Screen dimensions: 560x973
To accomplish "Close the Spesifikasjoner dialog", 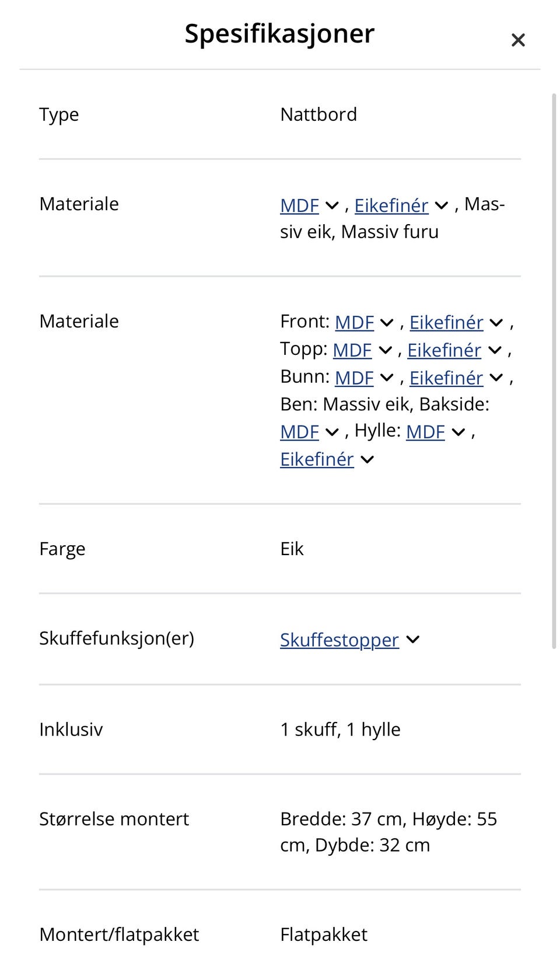I will tap(517, 40).
